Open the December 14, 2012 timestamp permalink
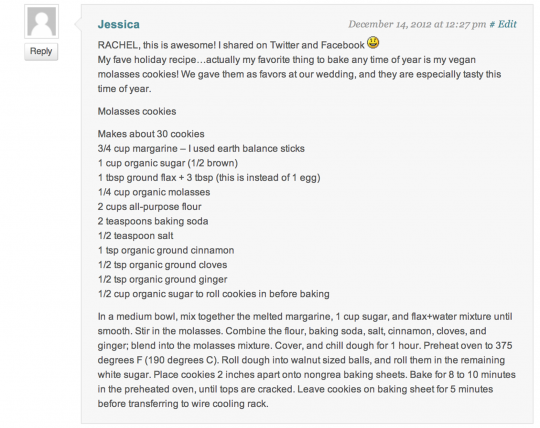This screenshot has width=540, height=428. (x=417, y=24)
